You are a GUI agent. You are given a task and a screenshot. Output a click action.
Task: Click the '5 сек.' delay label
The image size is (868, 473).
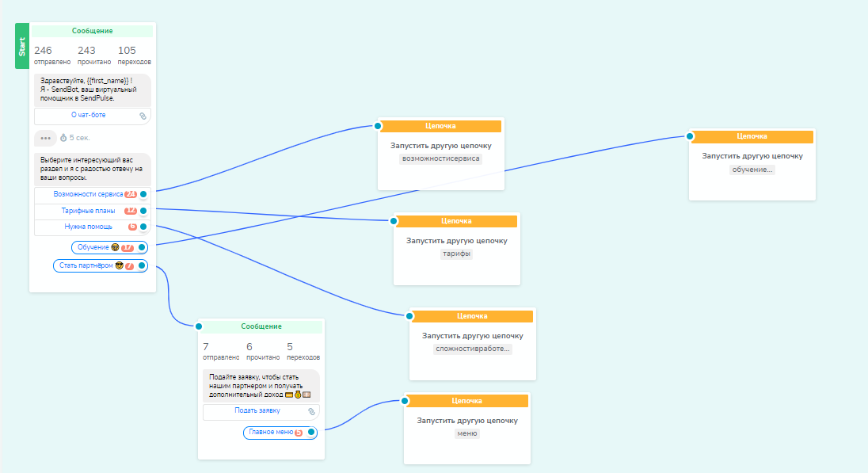(x=79, y=138)
